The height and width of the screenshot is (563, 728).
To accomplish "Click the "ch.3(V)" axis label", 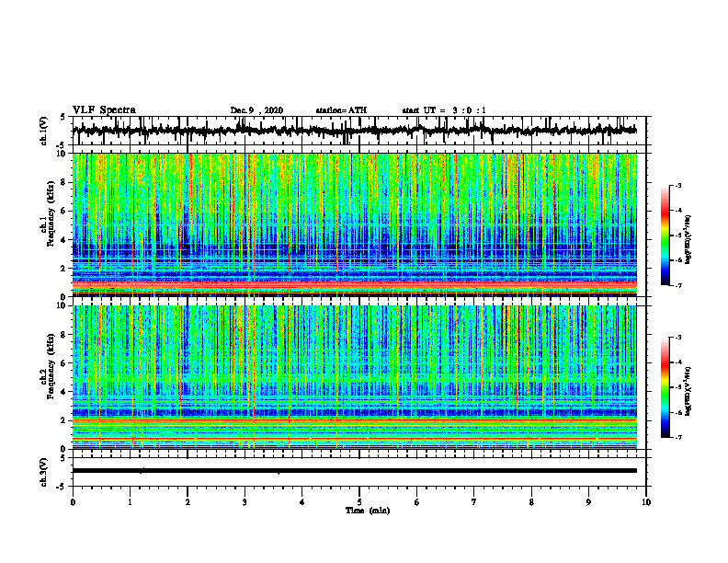I will [x=44, y=472].
